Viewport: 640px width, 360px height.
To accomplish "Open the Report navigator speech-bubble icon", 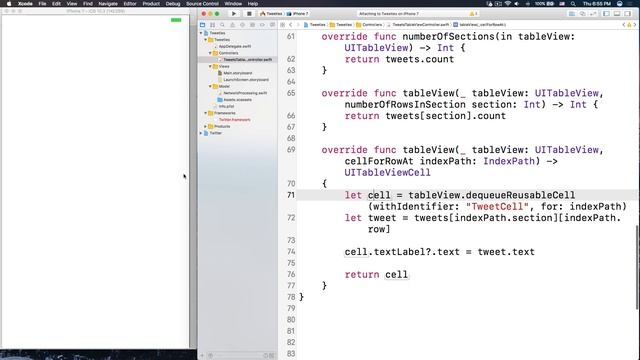I will 272,25.
